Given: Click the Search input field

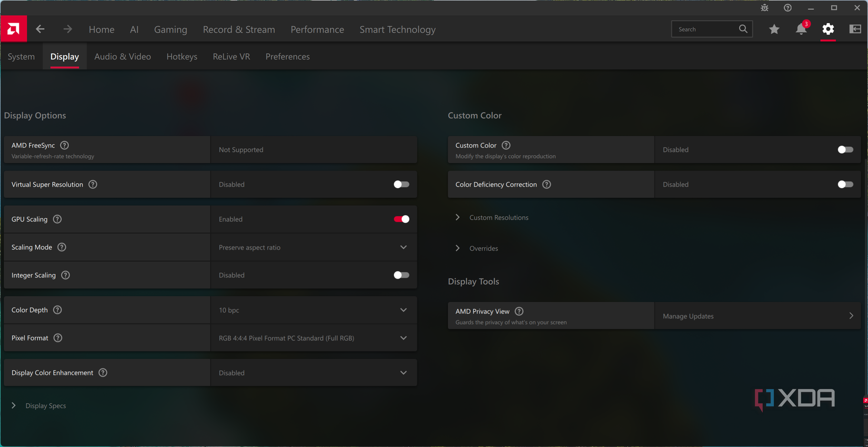Looking at the screenshot, I should click(706, 29).
